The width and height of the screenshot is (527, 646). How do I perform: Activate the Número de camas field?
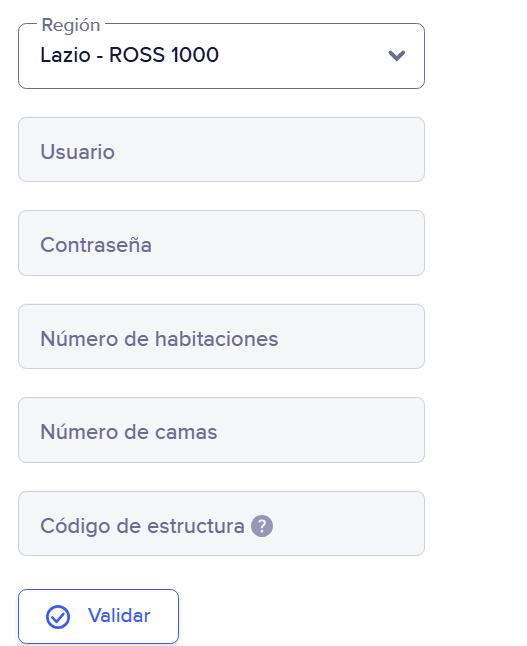pyautogui.click(x=221, y=430)
